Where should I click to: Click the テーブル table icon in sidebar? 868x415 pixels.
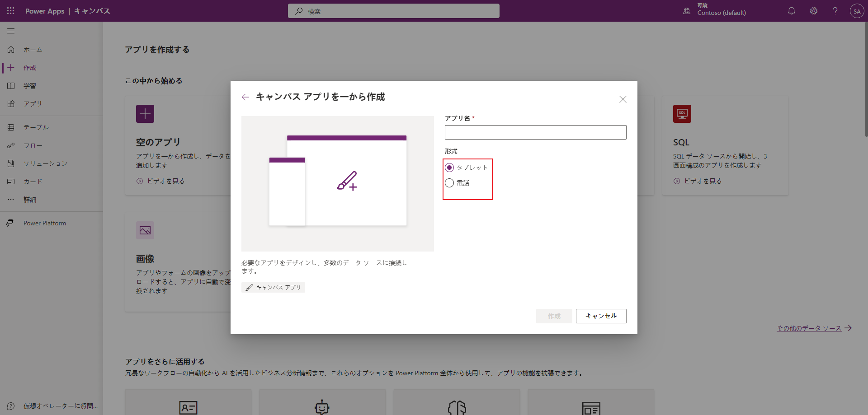point(11,127)
